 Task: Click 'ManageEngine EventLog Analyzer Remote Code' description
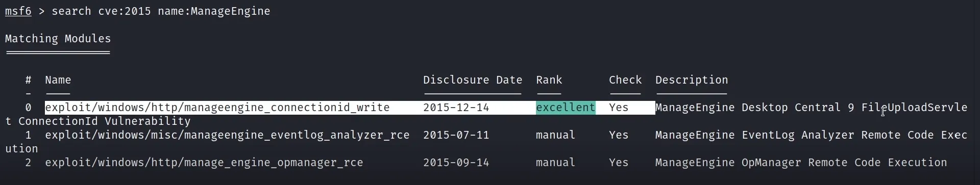794,135
